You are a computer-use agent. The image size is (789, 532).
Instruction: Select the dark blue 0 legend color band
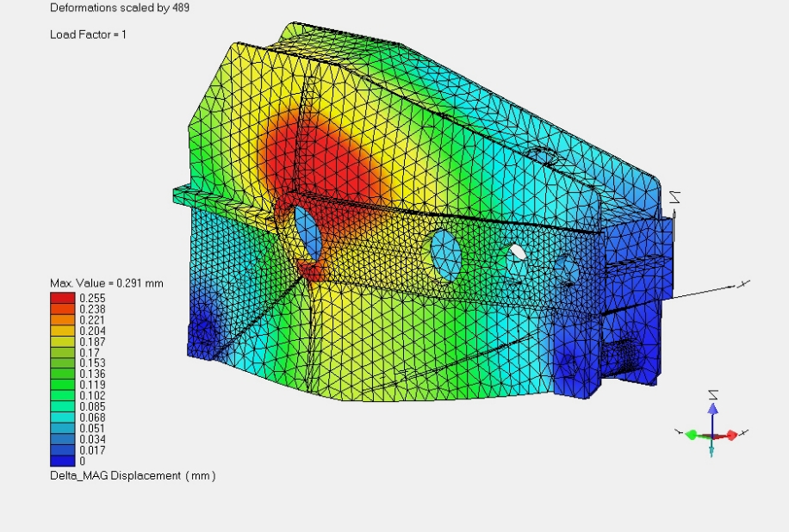[63, 461]
